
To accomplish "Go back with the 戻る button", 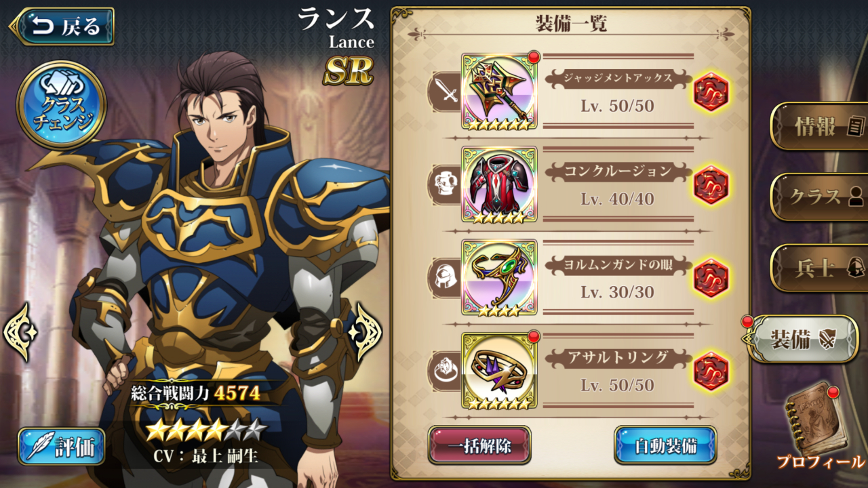I will click(x=62, y=26).
